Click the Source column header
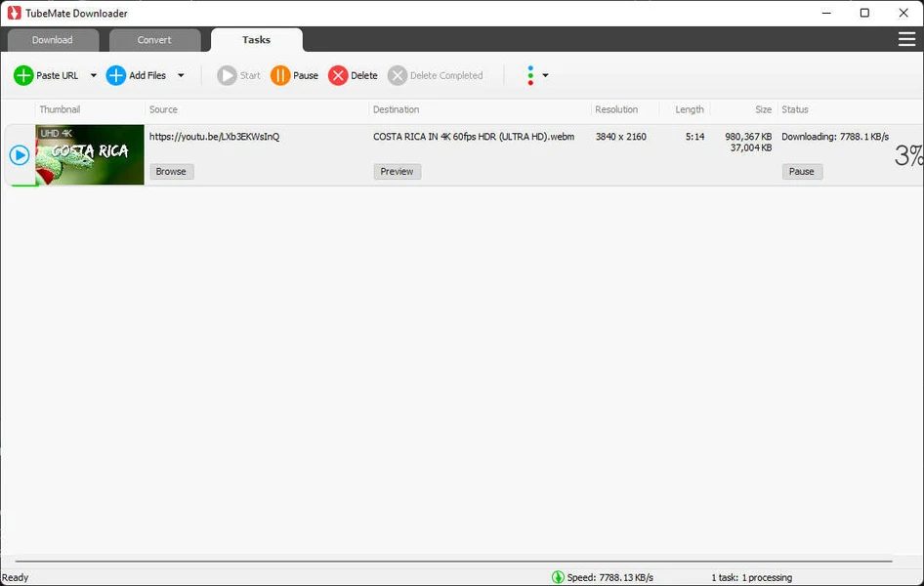The height and width of the screenshot is (586, 924). pos(163,109)
